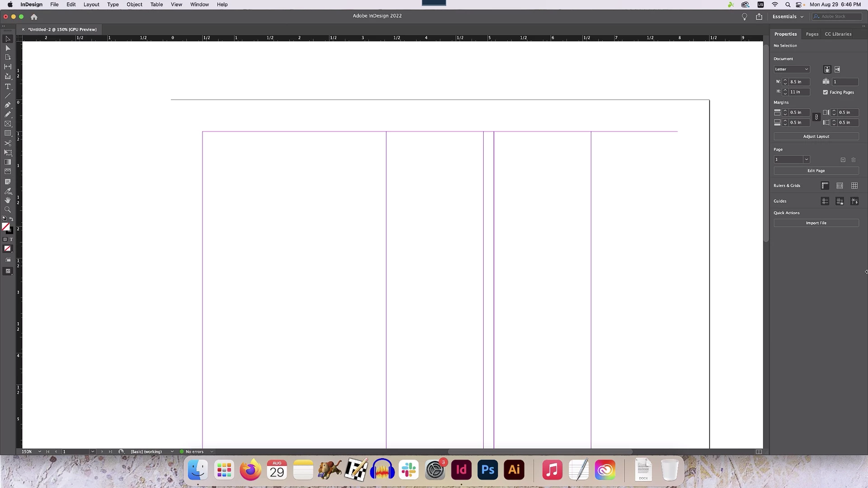Uncheck the Facing Pages checkbox
Viewport: 868px width, 488px height.
[x=826, y=92]
